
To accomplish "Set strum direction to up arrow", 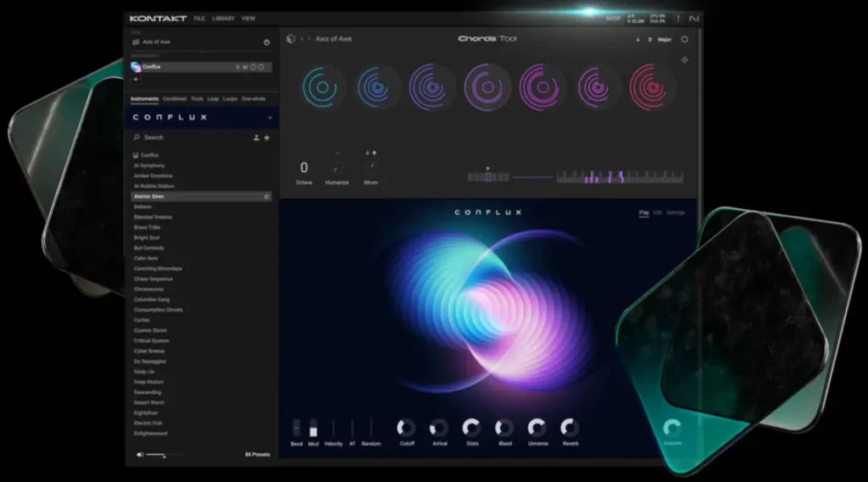I will click(374, 153).
